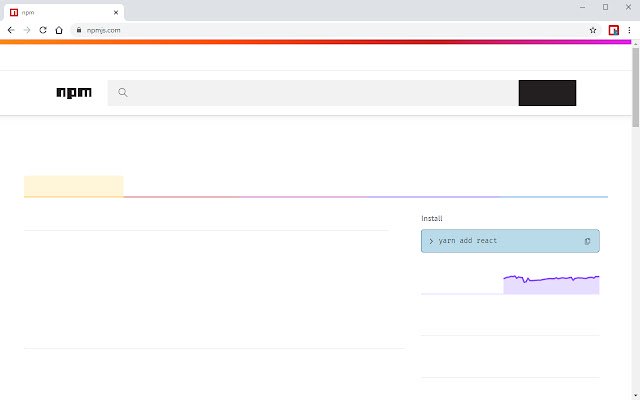Focus the npm package search field
This screenshot has height=400, width=640.
[x=313, y=93]
